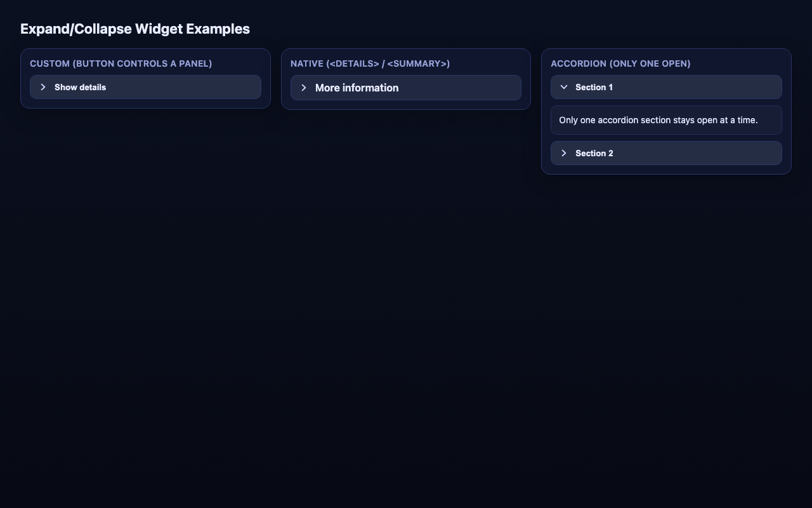Select the ACCORDION (ONLY ONE OPEN) header
812x508 pixels.
pos(620,63)
